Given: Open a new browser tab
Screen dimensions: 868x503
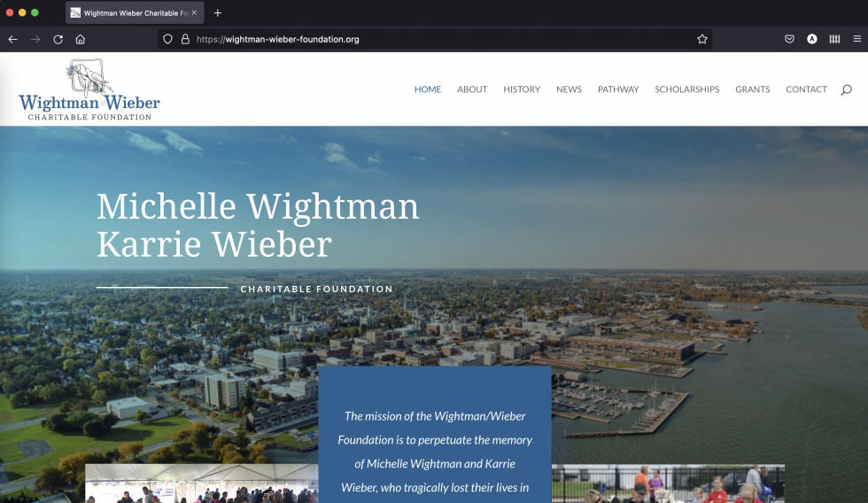Looking at the screenshot, I should pyautogui.click(x=218, y=12).
